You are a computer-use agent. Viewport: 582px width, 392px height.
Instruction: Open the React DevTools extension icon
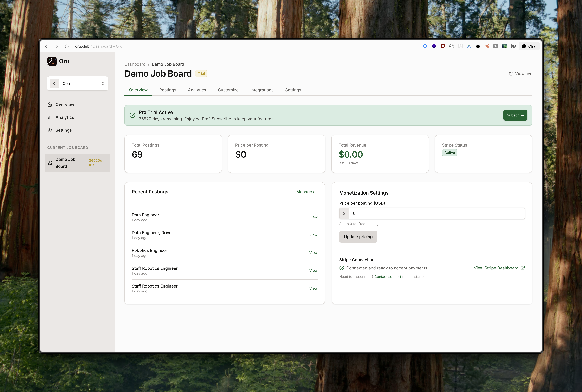460,46
